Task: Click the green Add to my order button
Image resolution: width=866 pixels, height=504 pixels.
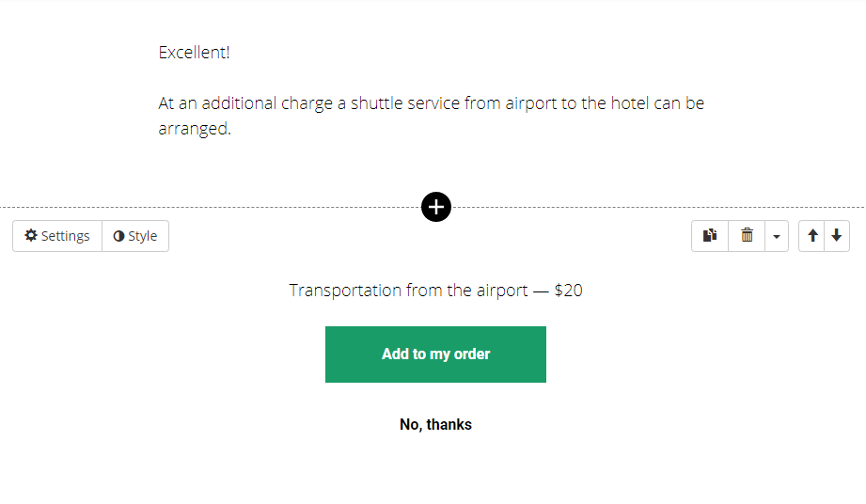Action: (x=435, y=354)
